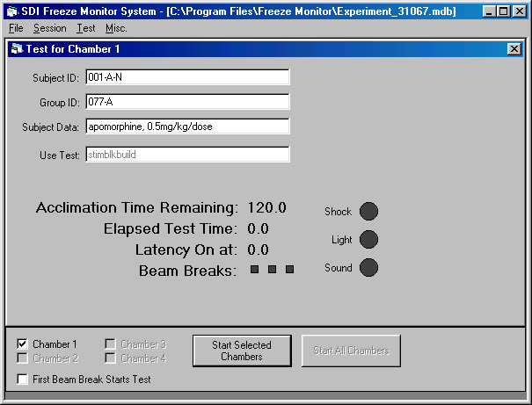Close the Test for Chamber 1 window
The width and height of the screenshot is (532, 405).
pos(514,49)
